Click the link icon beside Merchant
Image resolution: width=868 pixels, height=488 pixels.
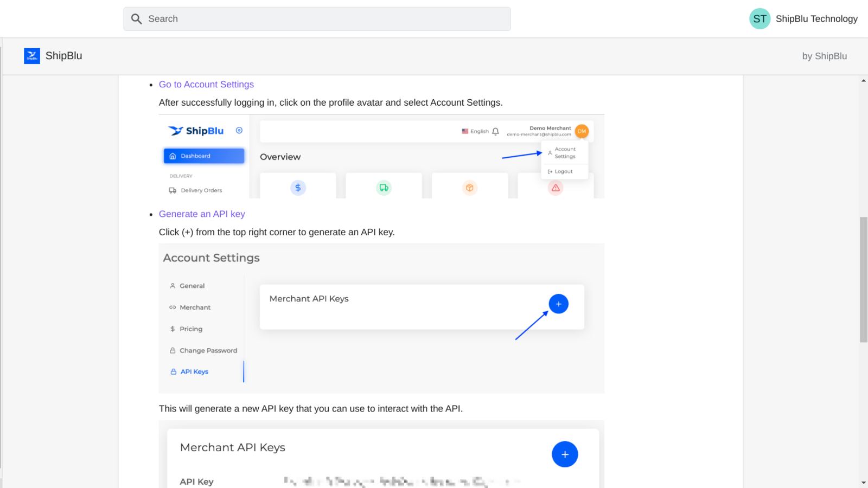tap(173, 307)
